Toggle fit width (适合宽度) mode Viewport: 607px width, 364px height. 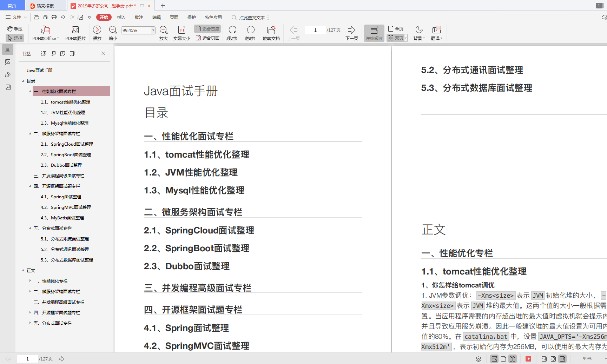pos(207,29)
